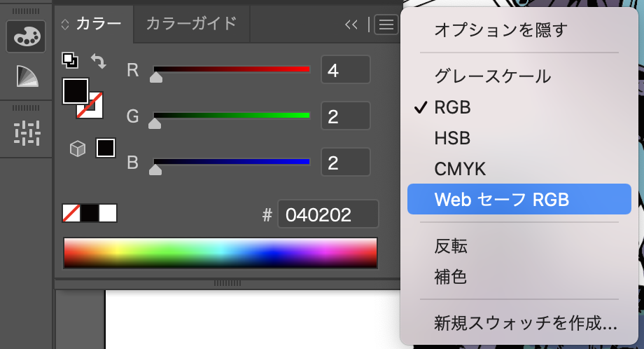Click the hex color field showing 040202
The width and height of the screenshot is (644, 349).
(x=328, y=214)
